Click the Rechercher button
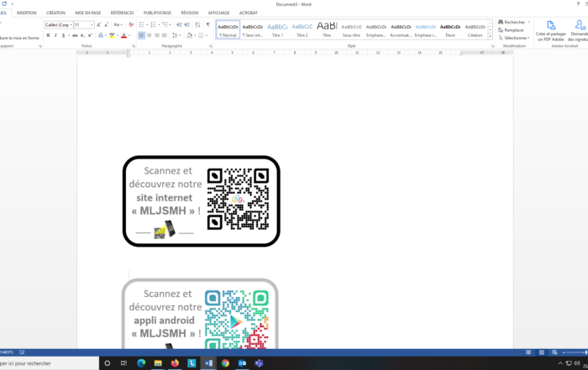This screenshot has height=370, width=588. (x=514, y=22)
